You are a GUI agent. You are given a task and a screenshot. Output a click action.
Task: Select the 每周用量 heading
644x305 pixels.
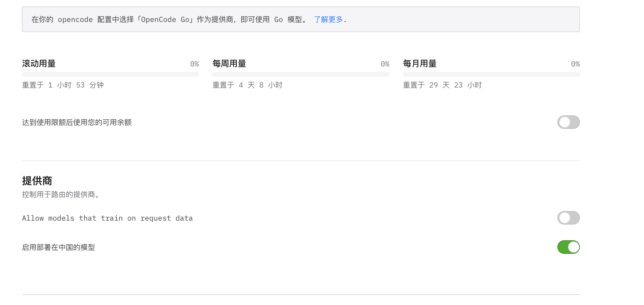coord(229,64)
